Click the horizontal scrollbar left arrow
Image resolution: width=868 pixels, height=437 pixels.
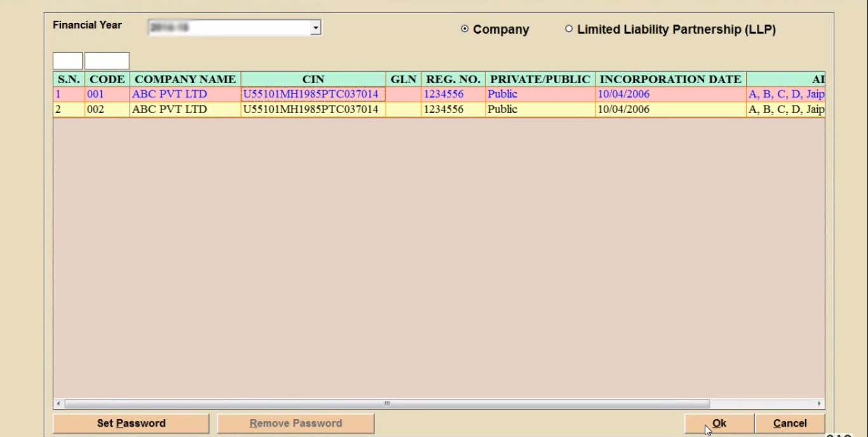coord(58,403)
